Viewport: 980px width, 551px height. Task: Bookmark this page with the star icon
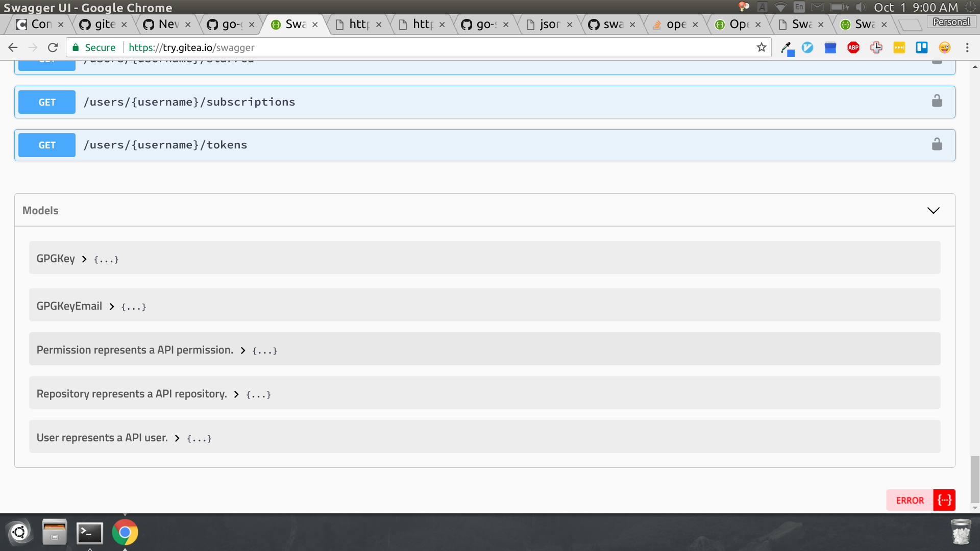(x=762, y=47)
